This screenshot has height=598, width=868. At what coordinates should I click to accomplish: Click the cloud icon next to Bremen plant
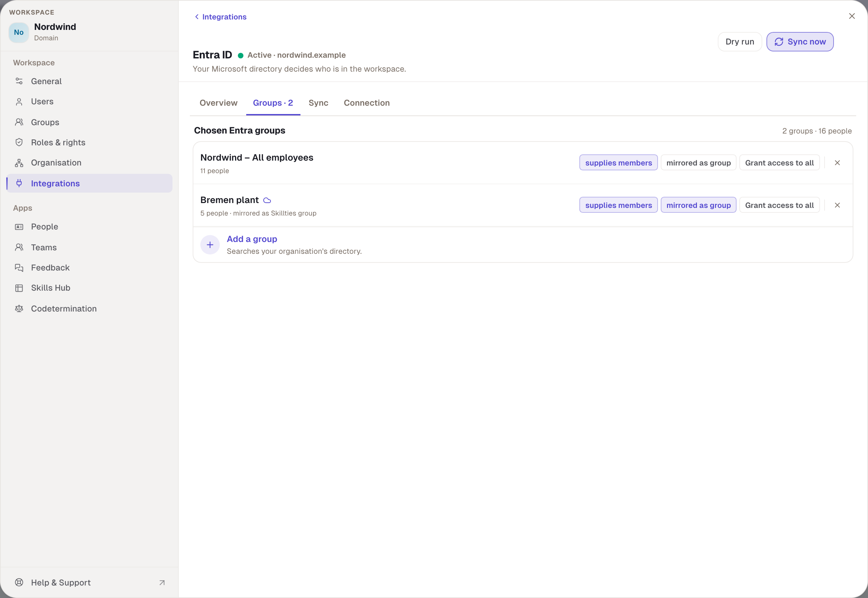point(267,201)
